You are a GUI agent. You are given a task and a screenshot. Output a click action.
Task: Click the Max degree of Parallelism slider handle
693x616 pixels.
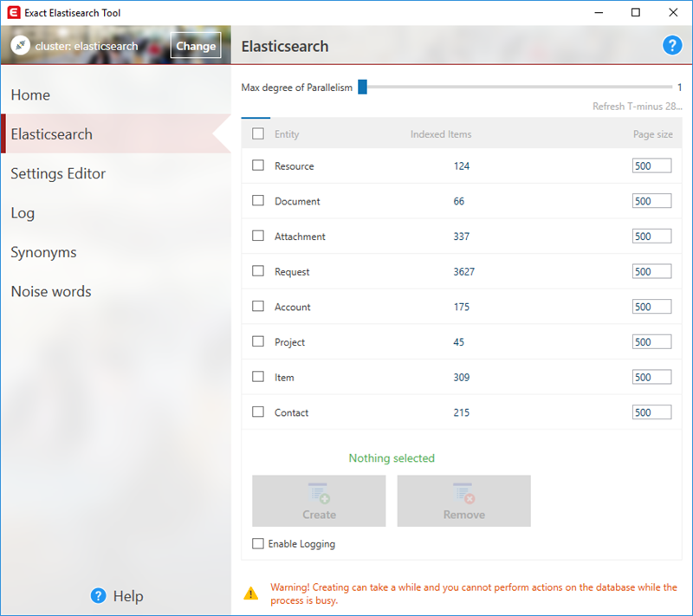tap(362, 87)
